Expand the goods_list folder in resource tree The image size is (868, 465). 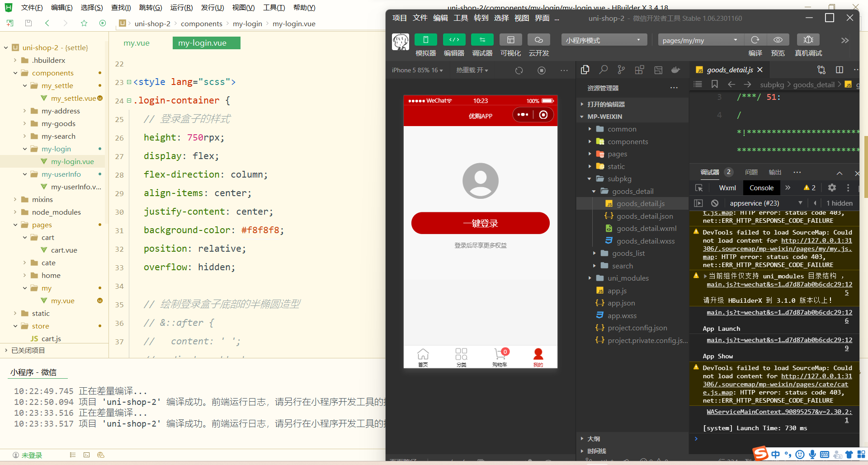point(628,253)
